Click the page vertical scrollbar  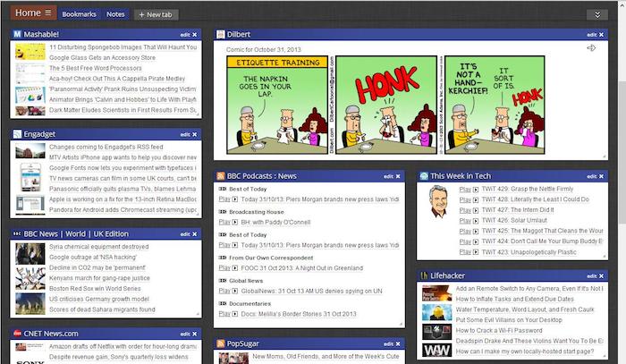[622, 152]
